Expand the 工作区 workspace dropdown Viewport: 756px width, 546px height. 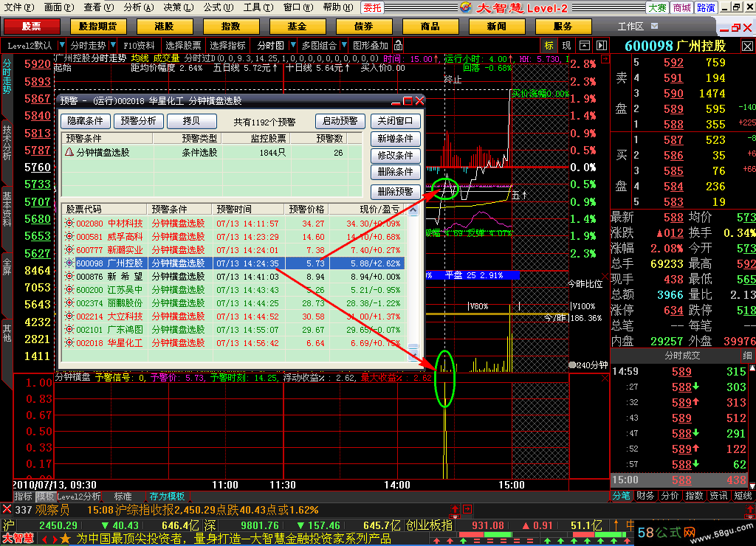click(x=654, y=26)
